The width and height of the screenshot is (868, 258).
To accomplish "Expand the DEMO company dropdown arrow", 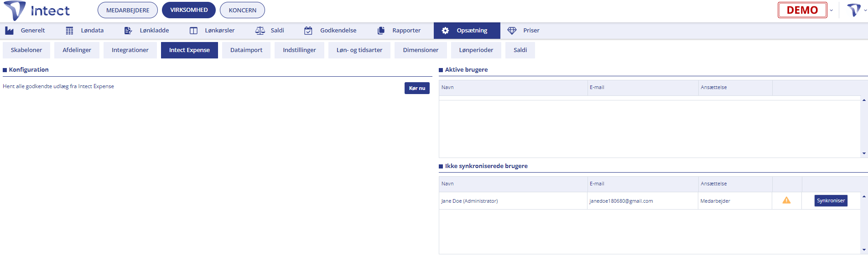I will [831, 10].
